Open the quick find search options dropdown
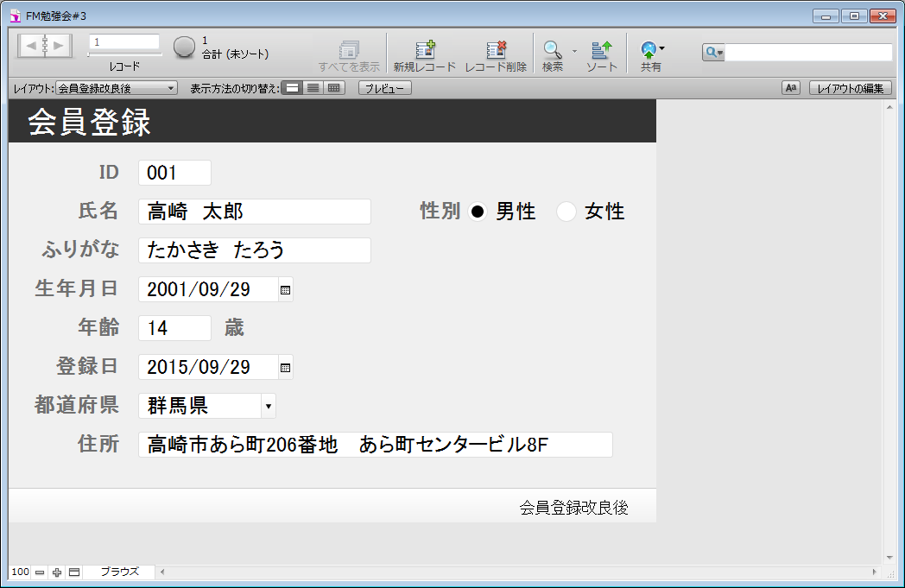 (713, 53)
